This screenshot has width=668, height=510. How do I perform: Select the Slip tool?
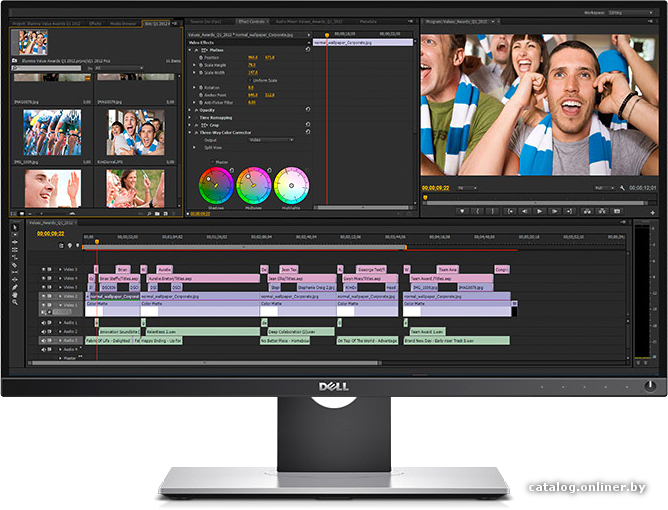(14, 272)
